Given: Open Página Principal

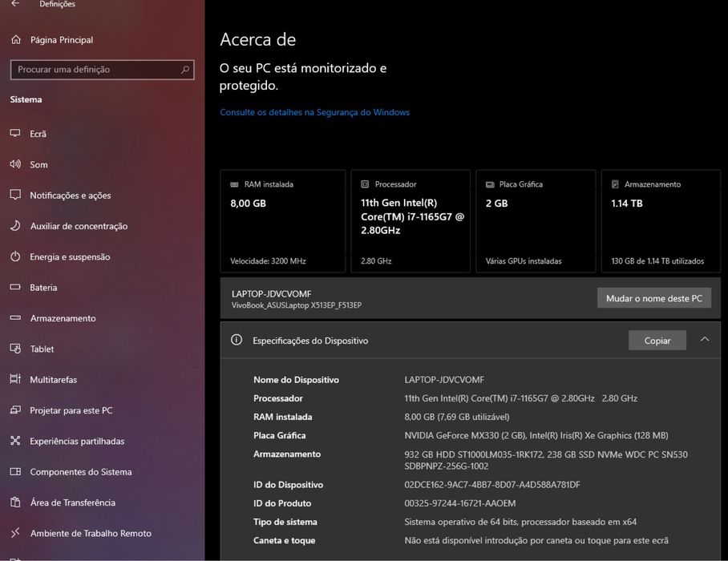Looking at the screenshot, I should (61, 40).
